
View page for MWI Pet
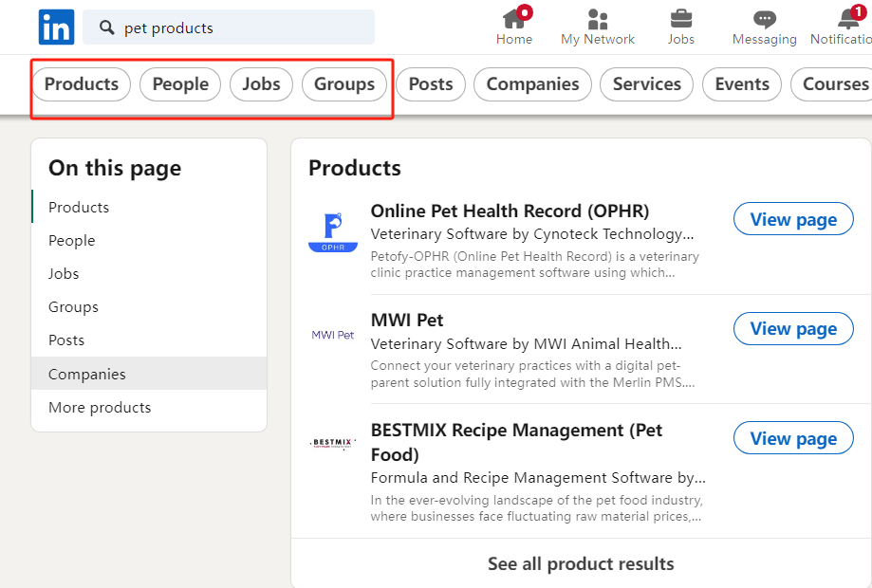(793, 329)
